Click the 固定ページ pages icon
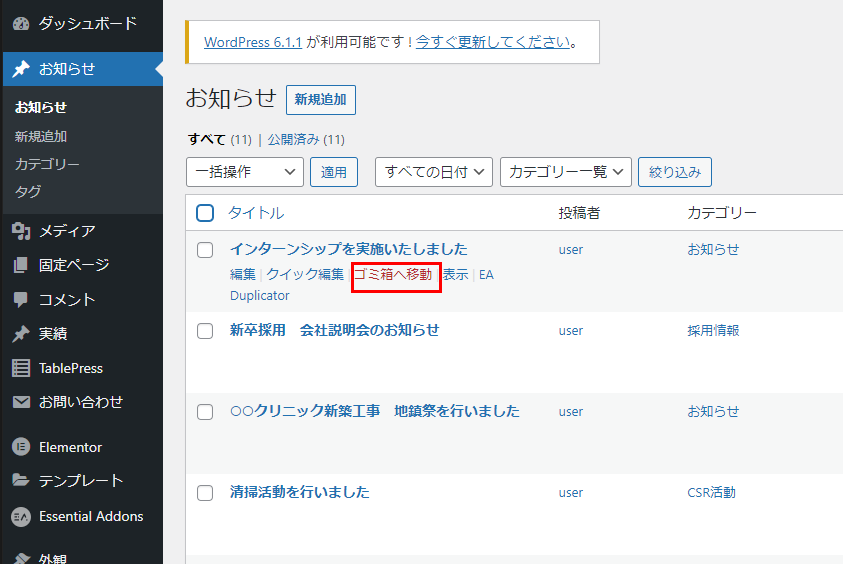This screenshot has width=843, height=564. pyautogui.click(x=20, y=265)
